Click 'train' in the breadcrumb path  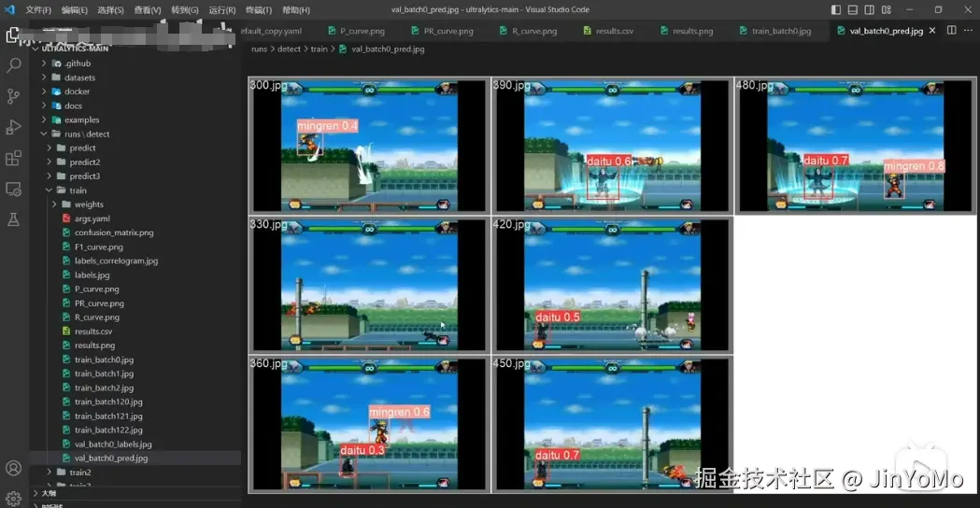(x=319, y=49)
